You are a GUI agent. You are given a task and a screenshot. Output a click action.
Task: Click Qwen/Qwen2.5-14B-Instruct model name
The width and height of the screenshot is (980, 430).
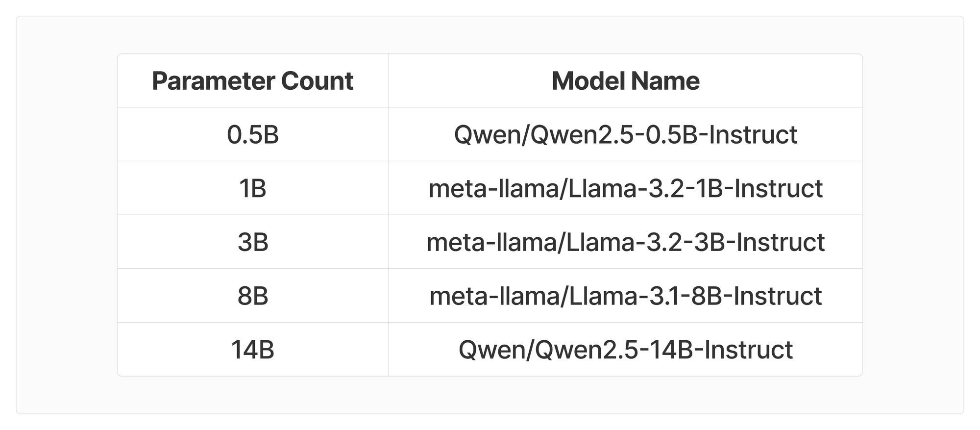[x=626, y=350]
